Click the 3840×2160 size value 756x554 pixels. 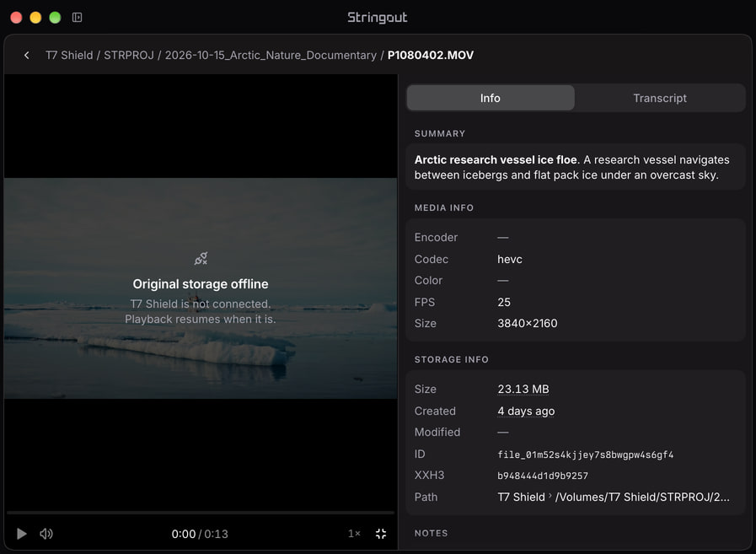527,323
